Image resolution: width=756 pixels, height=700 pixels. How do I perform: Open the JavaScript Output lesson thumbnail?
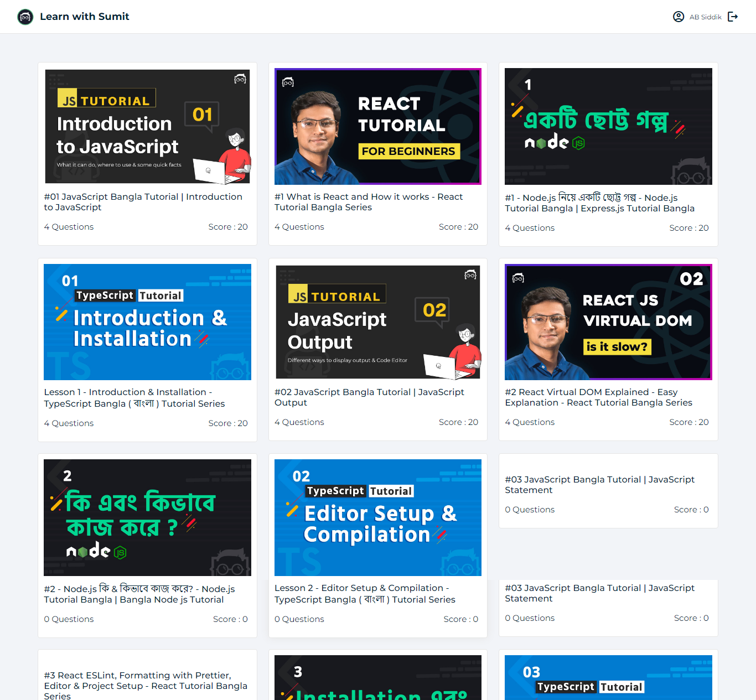377,322
